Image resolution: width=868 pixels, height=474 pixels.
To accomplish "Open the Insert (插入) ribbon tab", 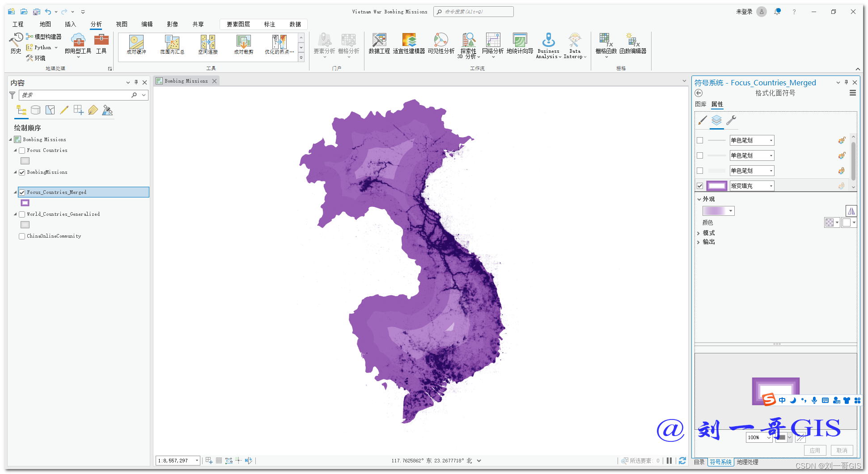I will point(70,24).
